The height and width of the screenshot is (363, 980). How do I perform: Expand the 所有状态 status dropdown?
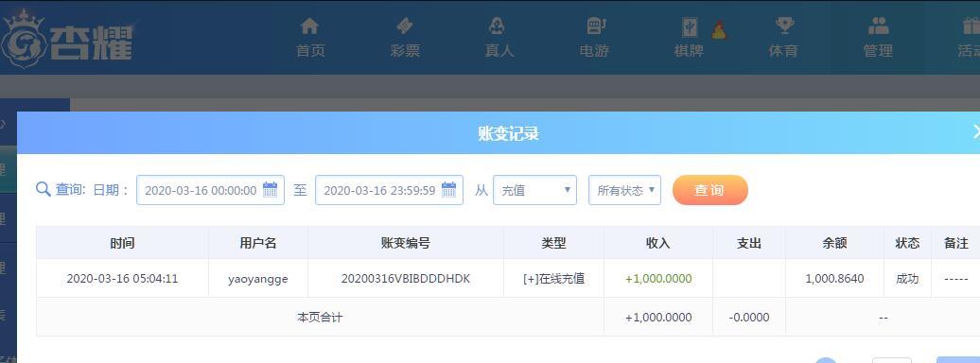click(x=624, y=190)
